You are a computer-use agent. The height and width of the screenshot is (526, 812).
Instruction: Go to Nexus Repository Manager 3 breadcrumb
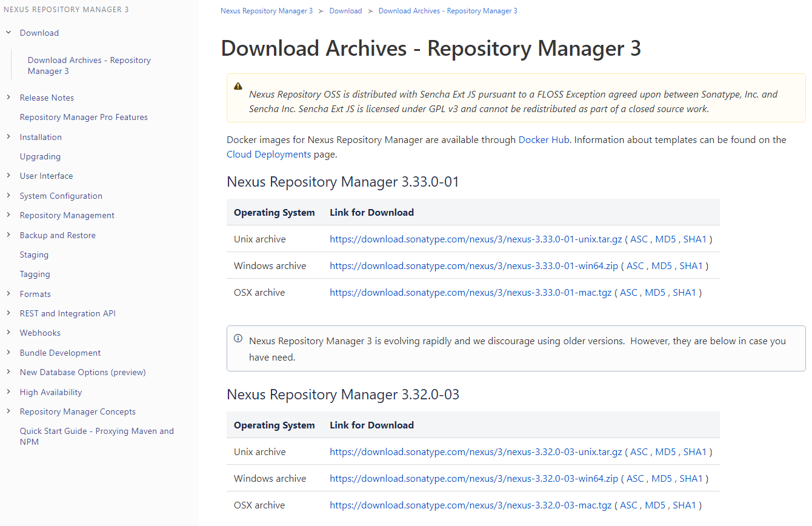tap(267, 11)
